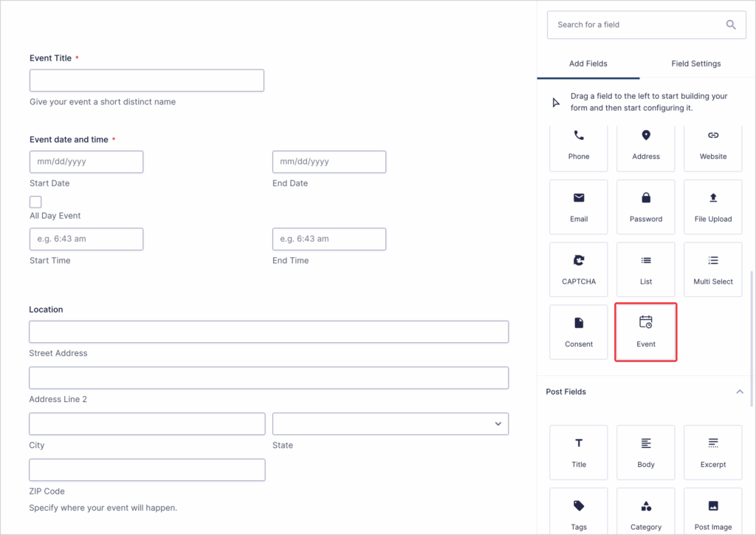Screen dimensions: 756x535
Task: Open the State dropdown
Action: 390,423
